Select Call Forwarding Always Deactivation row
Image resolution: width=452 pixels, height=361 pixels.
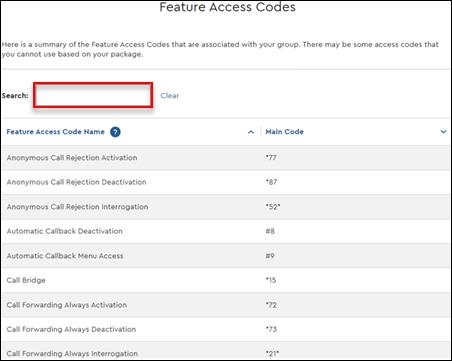coord(226,329)
